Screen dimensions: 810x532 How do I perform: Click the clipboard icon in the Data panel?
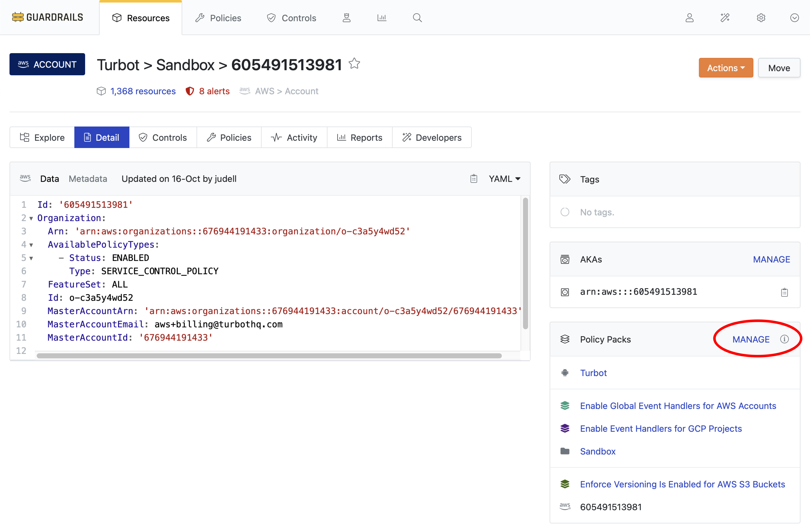point(473,178)
